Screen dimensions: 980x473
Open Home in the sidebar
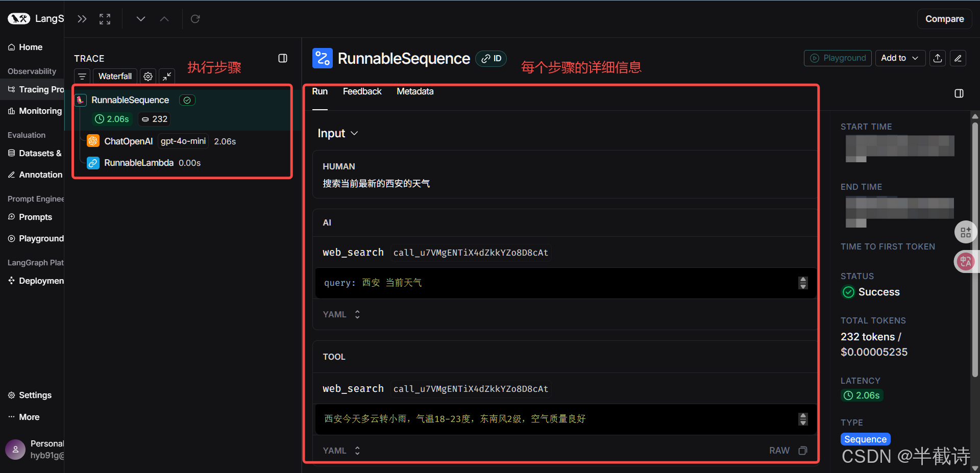pos(32,47)
